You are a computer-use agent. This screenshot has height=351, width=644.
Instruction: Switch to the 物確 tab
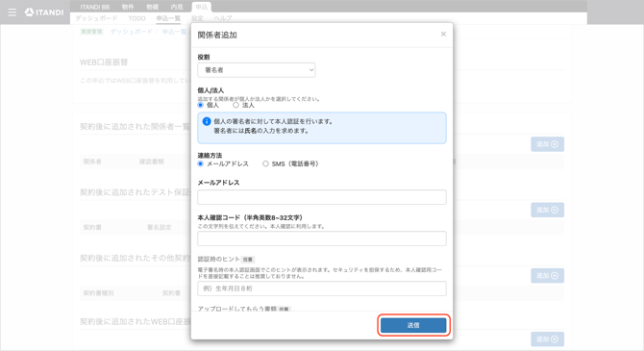tap(153, 7)
